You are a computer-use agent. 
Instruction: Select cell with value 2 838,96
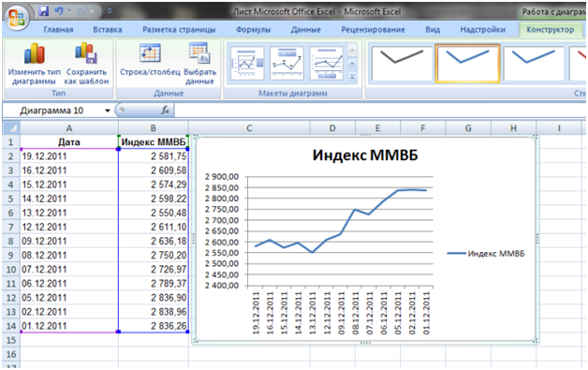point(154,312)
